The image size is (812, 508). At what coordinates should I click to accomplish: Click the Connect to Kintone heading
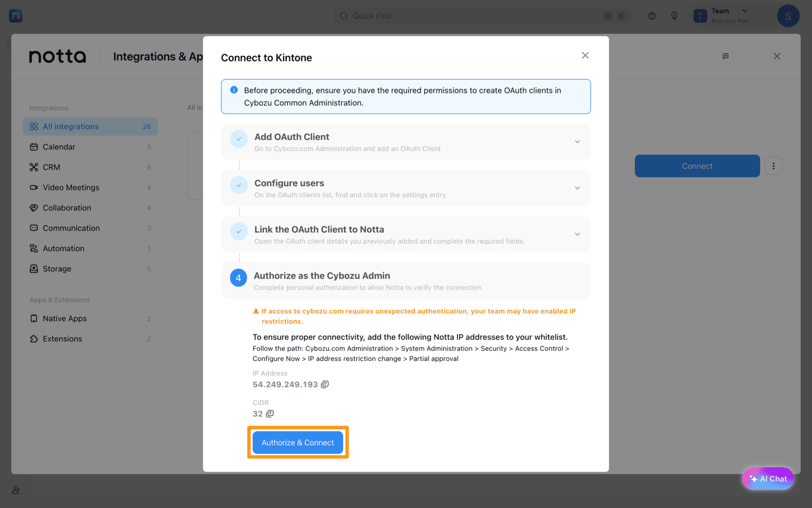266,58
